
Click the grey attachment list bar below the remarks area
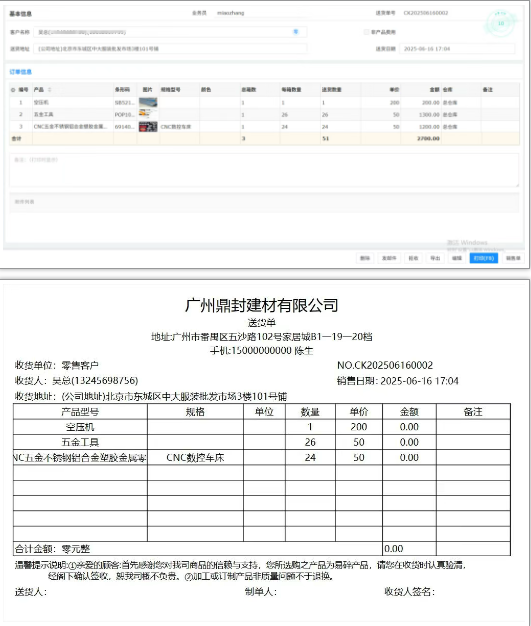[264, 202]
